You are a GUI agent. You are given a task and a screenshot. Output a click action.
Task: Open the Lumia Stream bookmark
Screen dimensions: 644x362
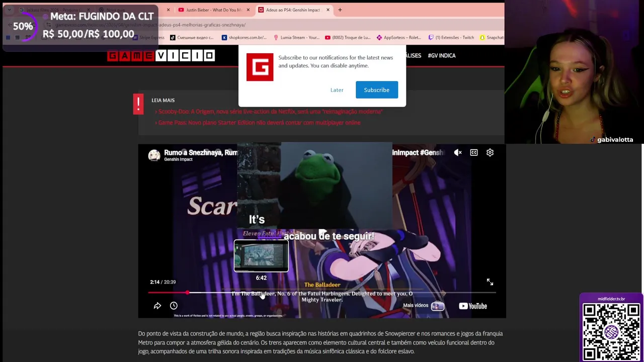tap(296, 38)
